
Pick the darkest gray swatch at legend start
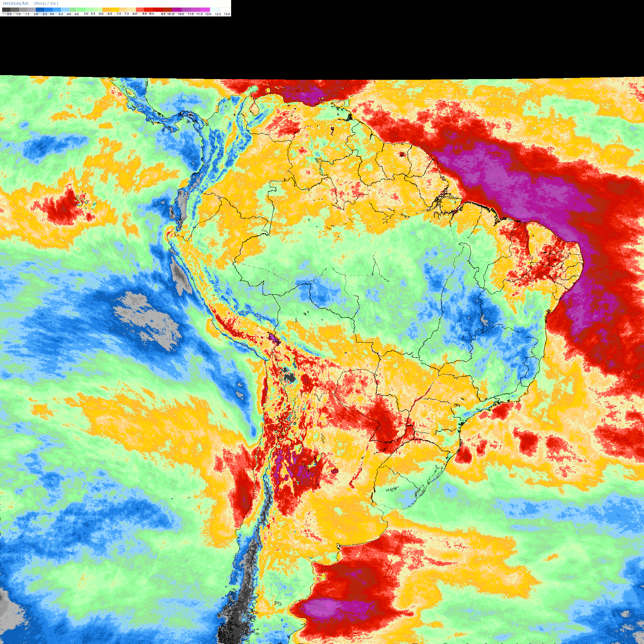point(6,10)
